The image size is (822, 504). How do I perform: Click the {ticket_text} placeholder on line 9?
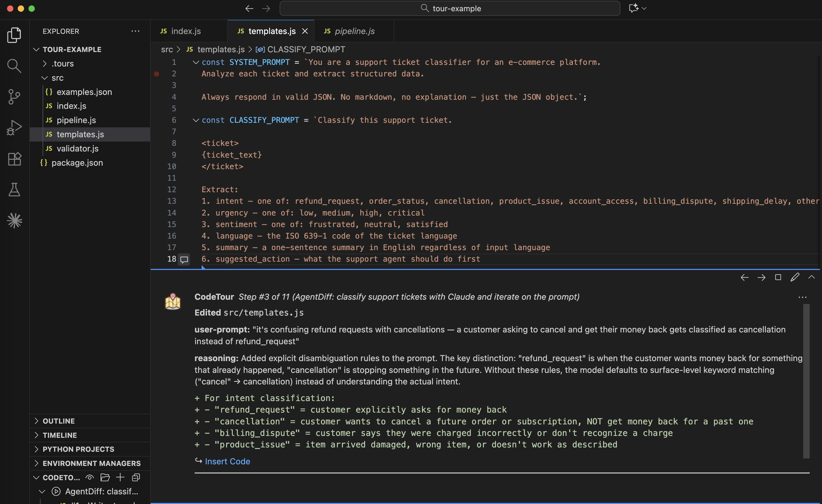(232, 155)
